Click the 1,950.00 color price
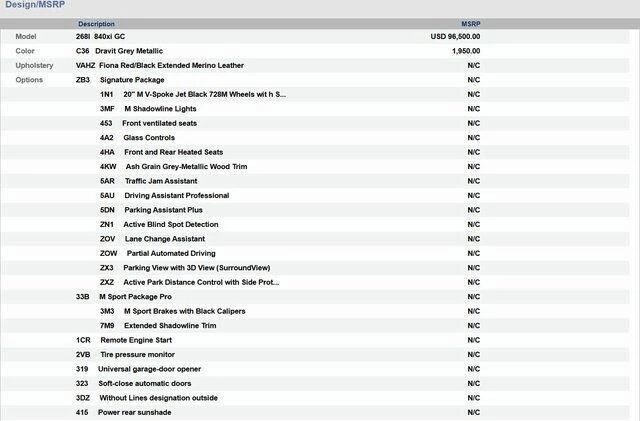 click(465, 51)
